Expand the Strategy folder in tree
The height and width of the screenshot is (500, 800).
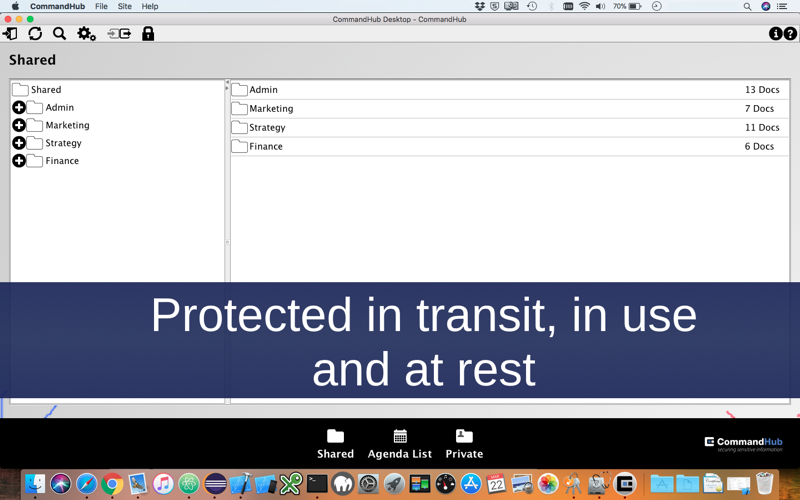coord(19,143)
